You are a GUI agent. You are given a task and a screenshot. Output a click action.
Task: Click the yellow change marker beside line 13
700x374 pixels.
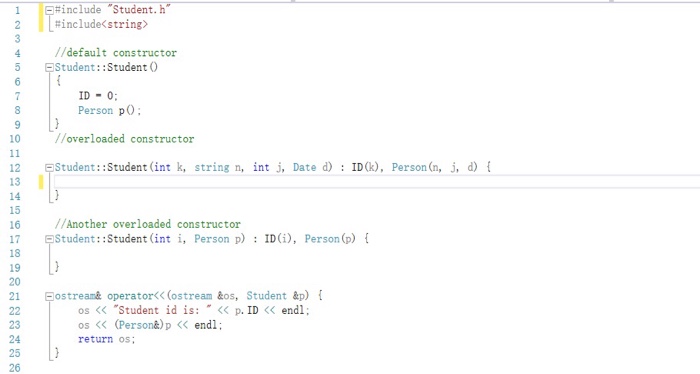tap(41, 182)
